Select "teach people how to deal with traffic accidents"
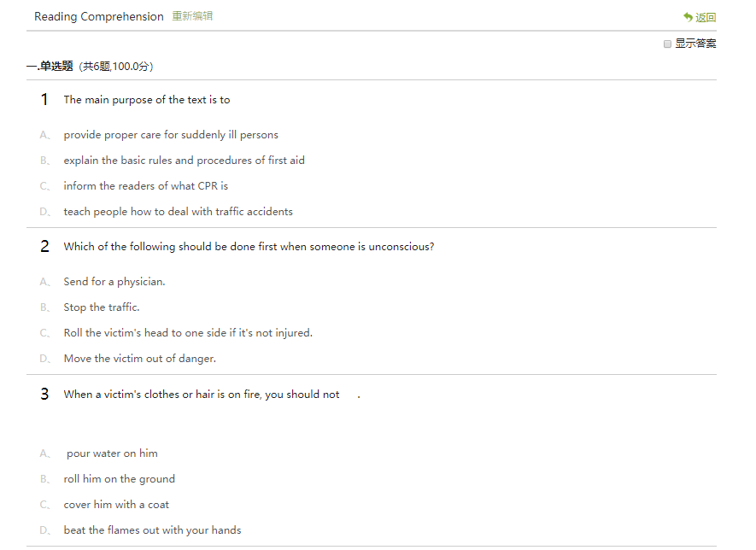 pyautogui.click(x=178, y=212)
